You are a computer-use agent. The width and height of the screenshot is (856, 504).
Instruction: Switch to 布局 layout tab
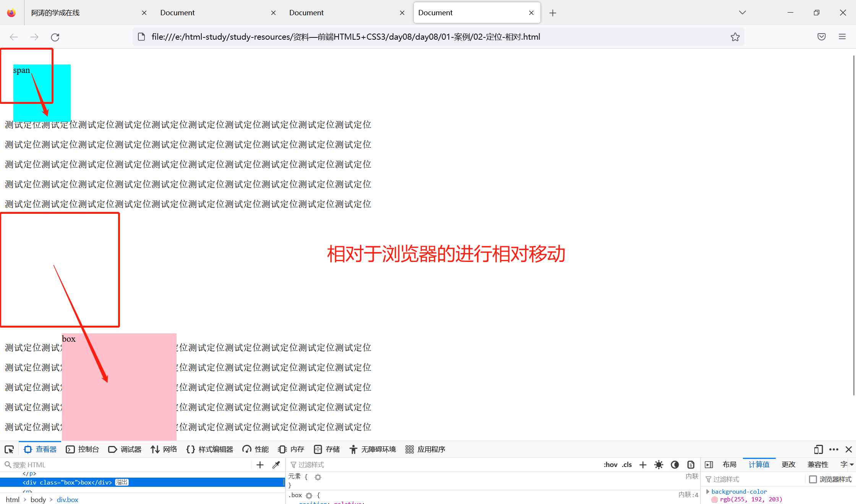729,465
